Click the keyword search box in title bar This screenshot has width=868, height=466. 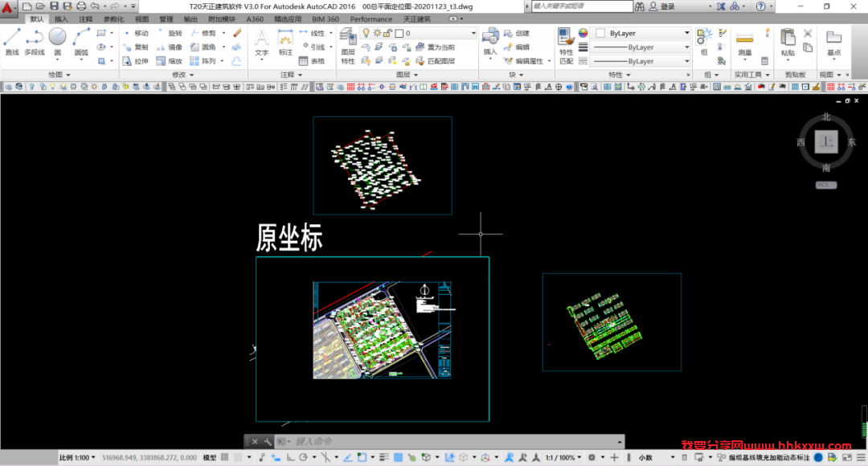point(581,6)
